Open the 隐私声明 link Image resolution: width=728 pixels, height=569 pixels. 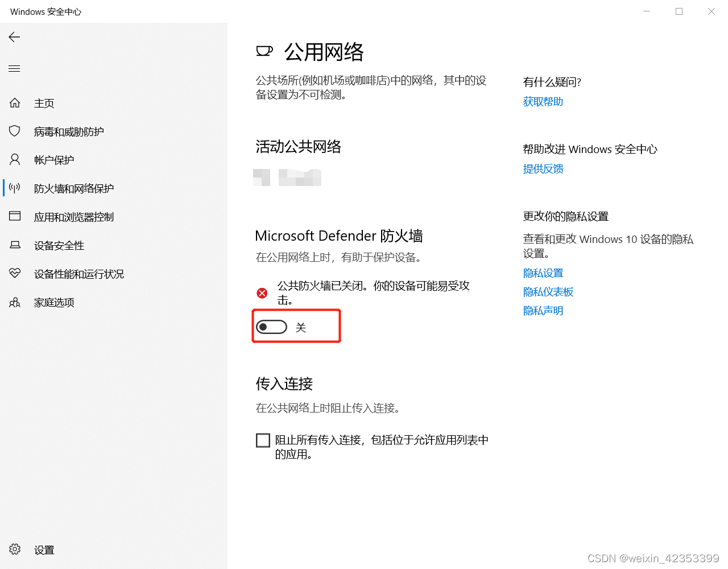tap(543, 311)
